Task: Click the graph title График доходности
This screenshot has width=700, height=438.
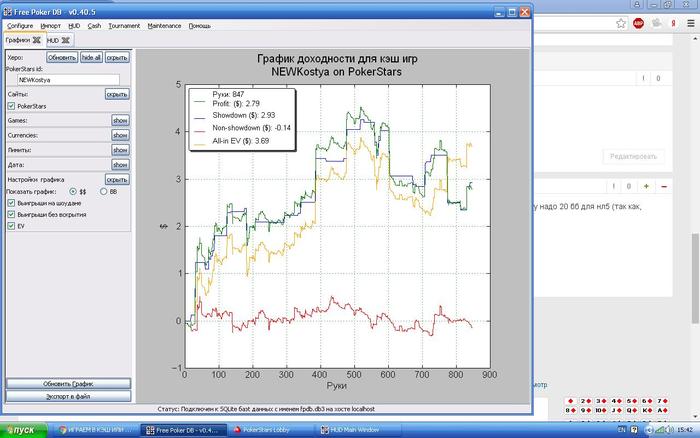Action: 337,59
